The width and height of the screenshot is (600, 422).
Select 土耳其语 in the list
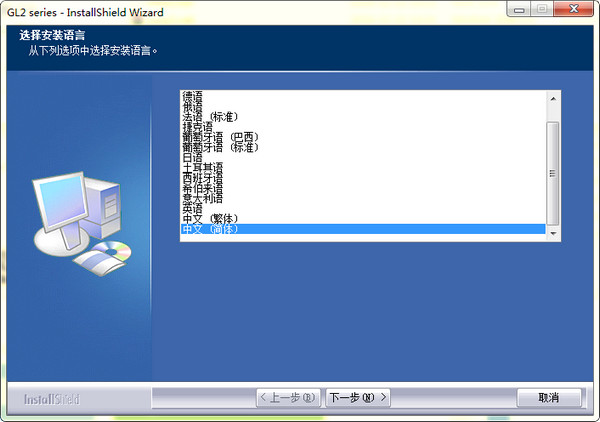coord(363,167)
